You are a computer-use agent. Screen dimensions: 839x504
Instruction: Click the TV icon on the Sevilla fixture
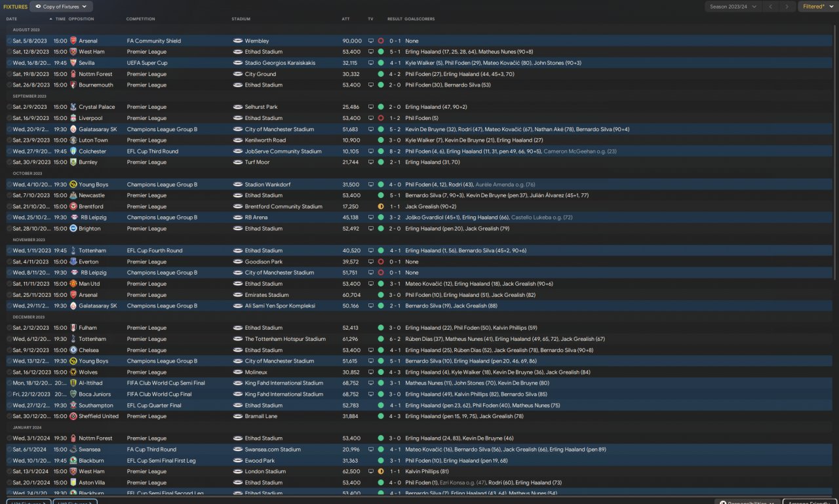[370, 63]
